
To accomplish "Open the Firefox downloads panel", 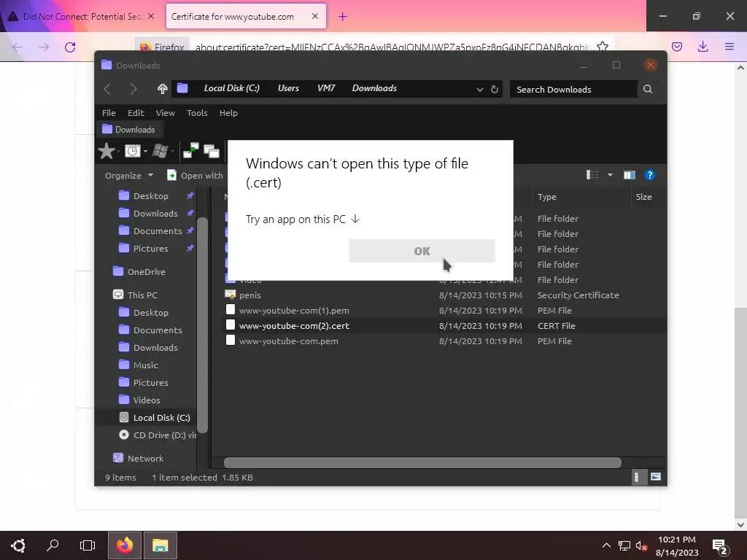I will 703,47.
